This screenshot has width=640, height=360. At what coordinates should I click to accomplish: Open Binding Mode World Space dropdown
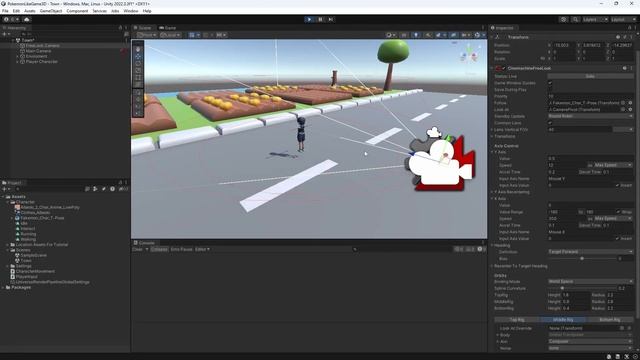(591, 282)
